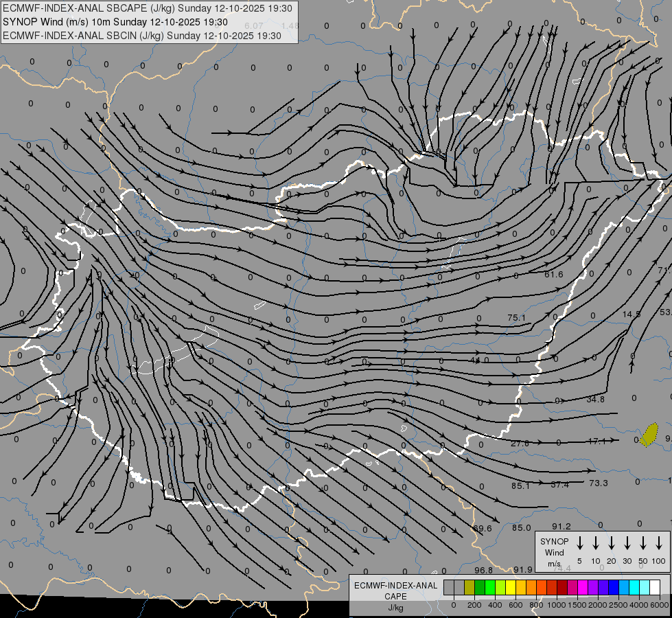The height and width of the screenshot is (618, 672).
Task: Click the 200 tick on CAPE scale
Action: [x=474, y=605]
